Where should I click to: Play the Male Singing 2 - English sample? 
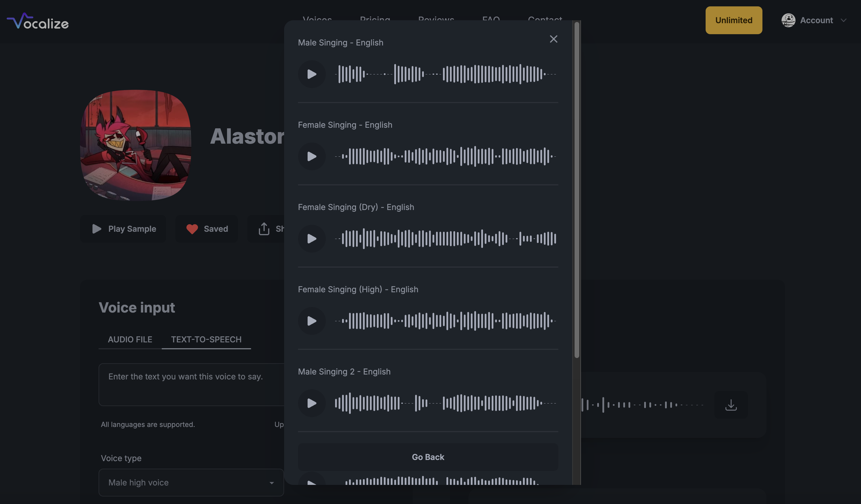312,403
